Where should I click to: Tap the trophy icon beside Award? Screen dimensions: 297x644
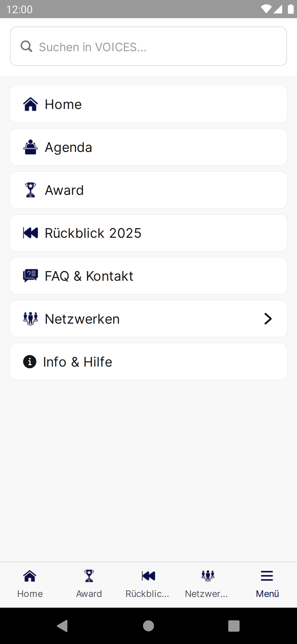pyautogui.click(x=31, y=190)
